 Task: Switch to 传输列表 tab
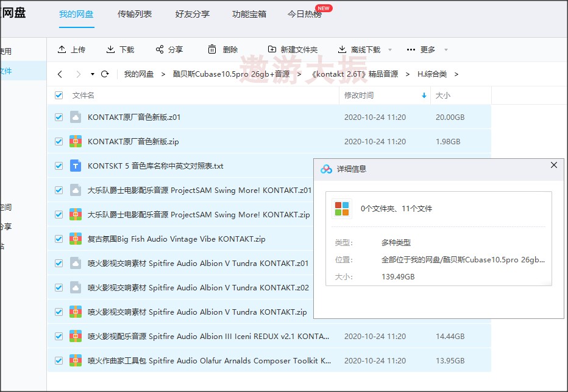(x=135, y=14)
